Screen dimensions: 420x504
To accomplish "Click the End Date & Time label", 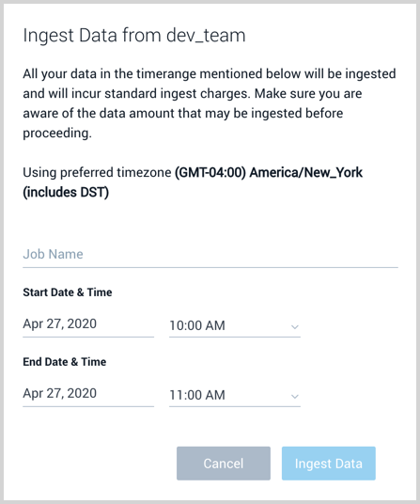I will pyautogui.click(x=65, y=362).
